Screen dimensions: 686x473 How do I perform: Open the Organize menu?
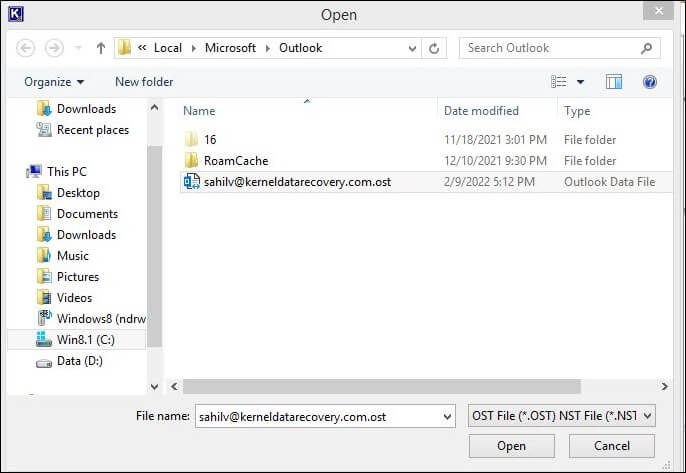tap(54, 82)
